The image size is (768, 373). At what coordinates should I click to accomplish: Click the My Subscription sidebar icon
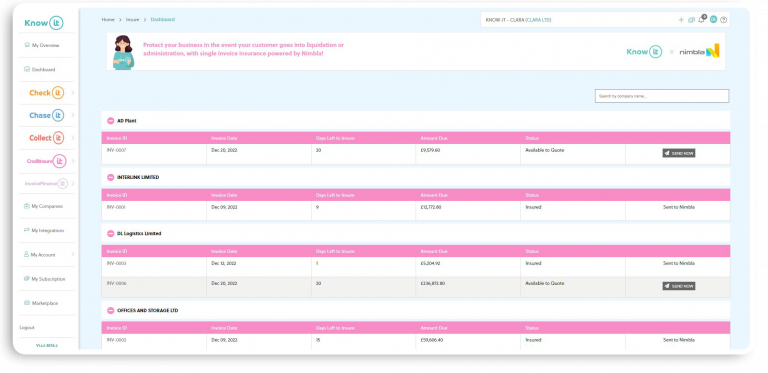point(27,279)
